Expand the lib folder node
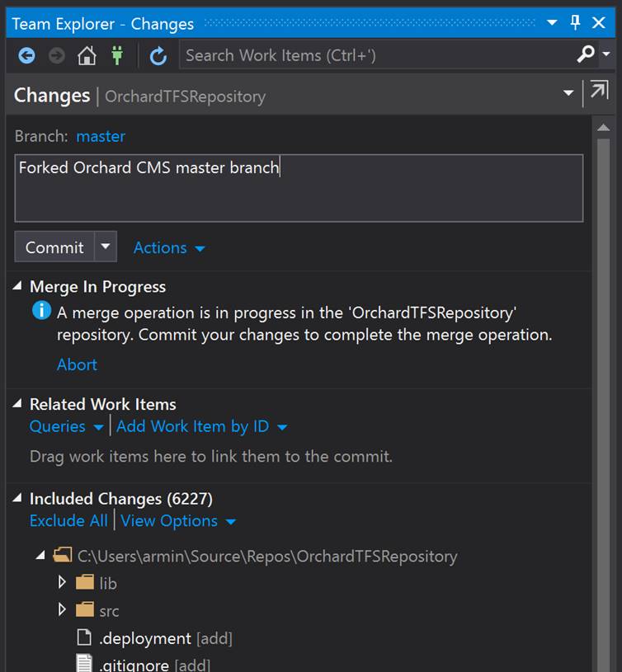Screen dimensions: 622x672 pos(62,582)
